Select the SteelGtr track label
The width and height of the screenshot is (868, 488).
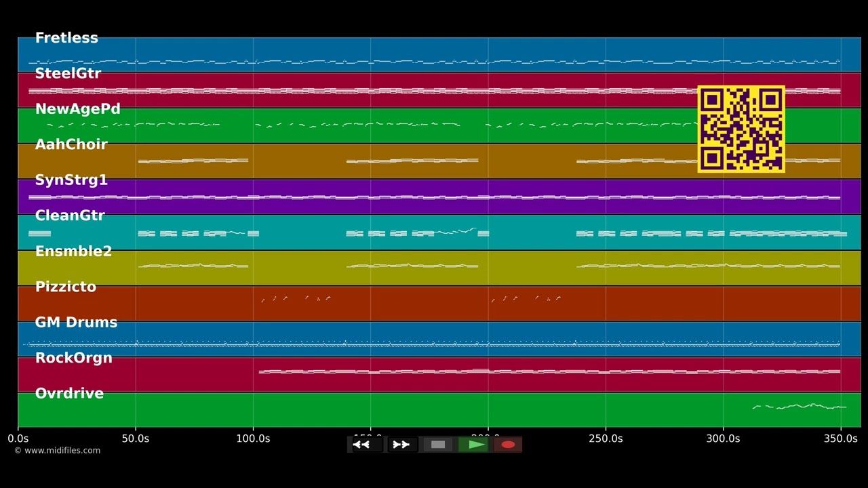click(x=68, y=73)
